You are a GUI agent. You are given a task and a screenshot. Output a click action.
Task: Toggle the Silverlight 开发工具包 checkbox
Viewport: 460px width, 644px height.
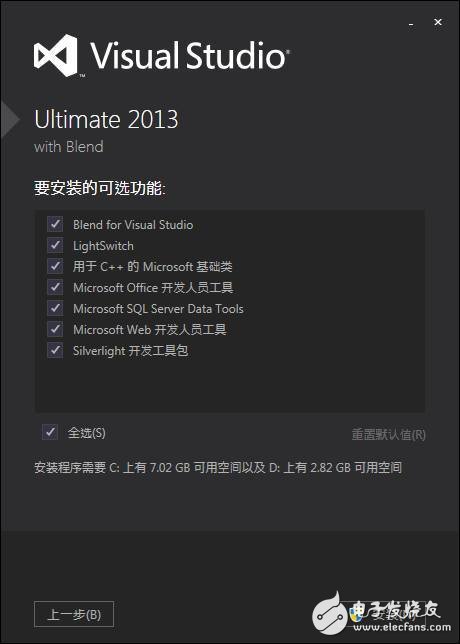pos(55,350)
